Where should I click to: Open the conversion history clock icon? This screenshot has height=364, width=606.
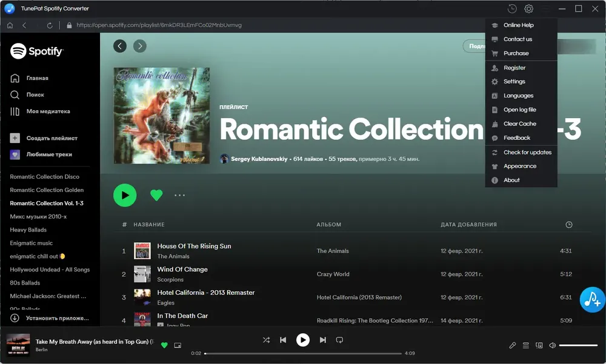click(512, 8)
